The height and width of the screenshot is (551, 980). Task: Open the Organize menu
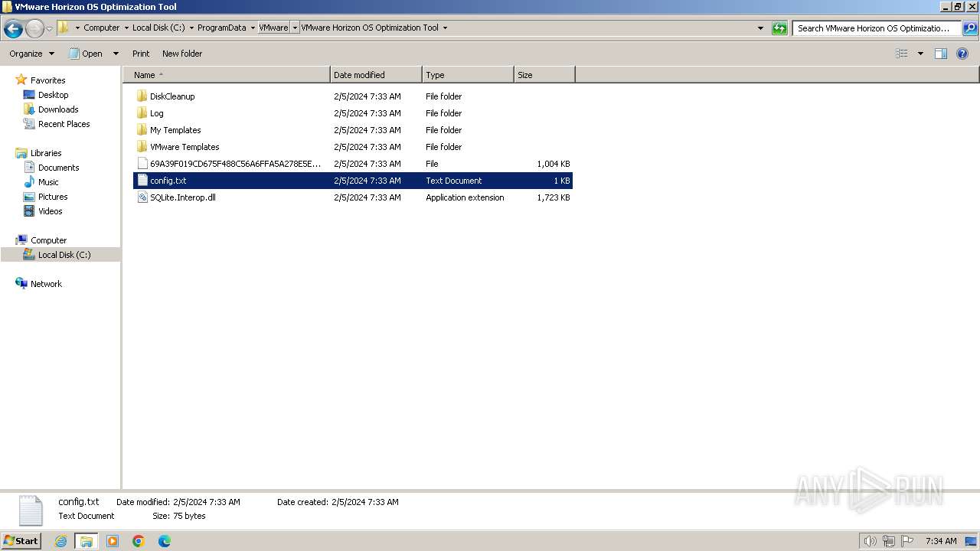31,54
